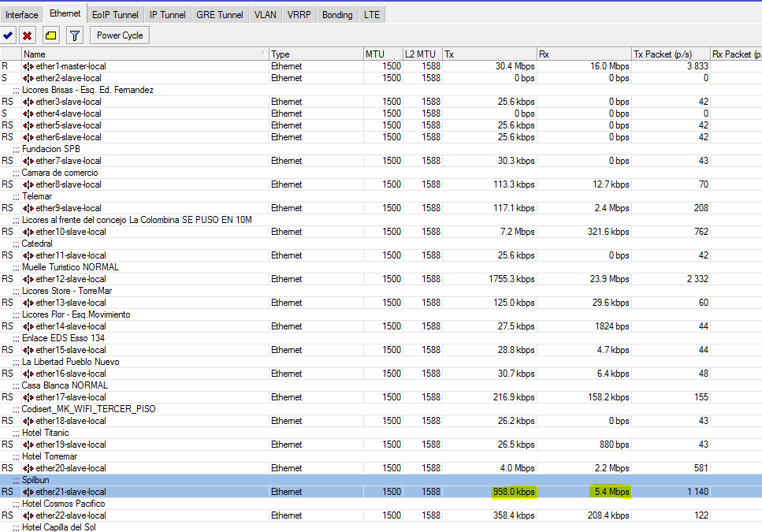
Task: Click the ether10-slave-local interface icon
Action: click(x=28, y=232)
